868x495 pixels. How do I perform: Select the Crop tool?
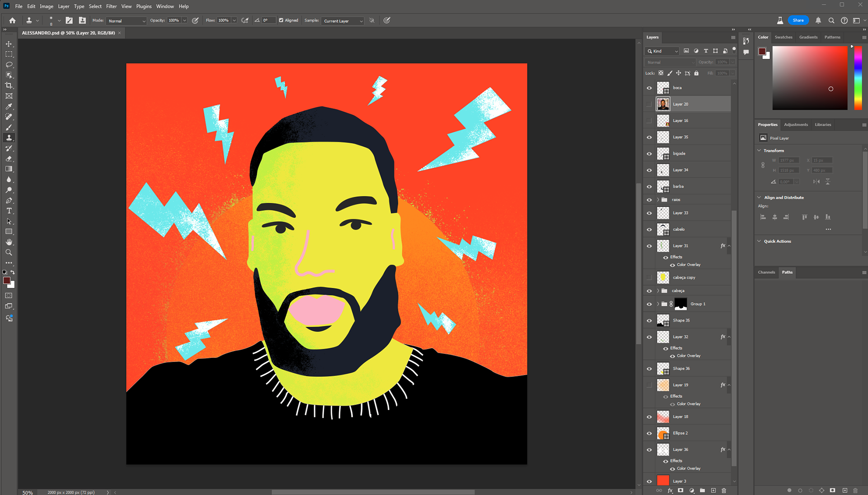pyautogui.click(x=9, y=86)
